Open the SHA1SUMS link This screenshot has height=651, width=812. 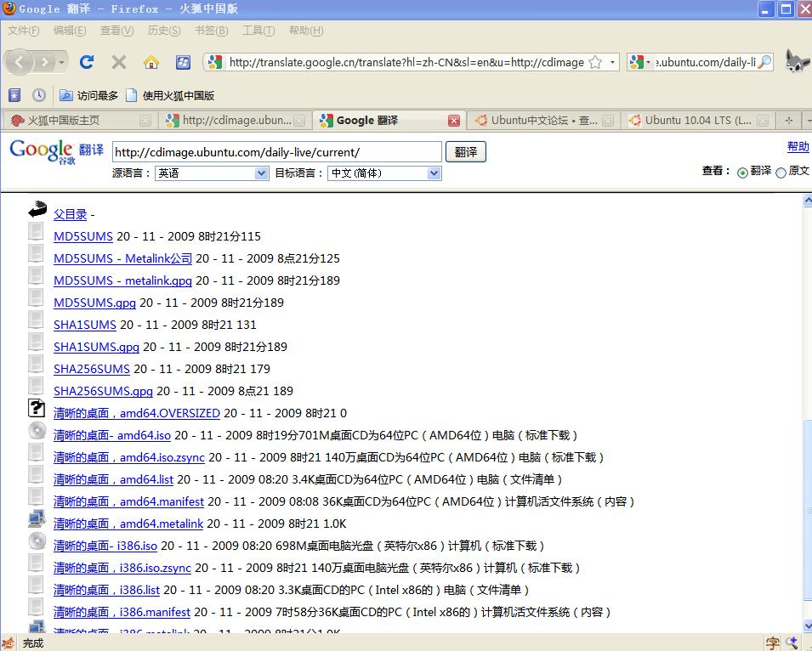85,325
